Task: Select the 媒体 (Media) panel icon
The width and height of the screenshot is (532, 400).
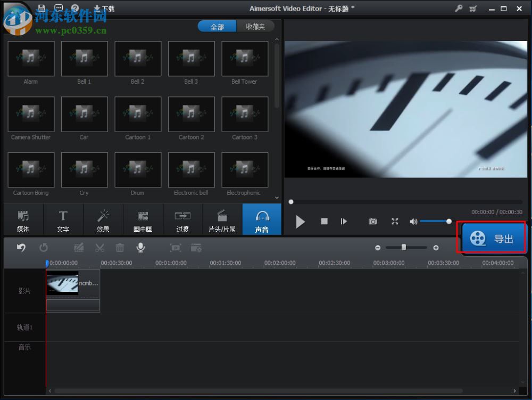Action: (23, 219)
